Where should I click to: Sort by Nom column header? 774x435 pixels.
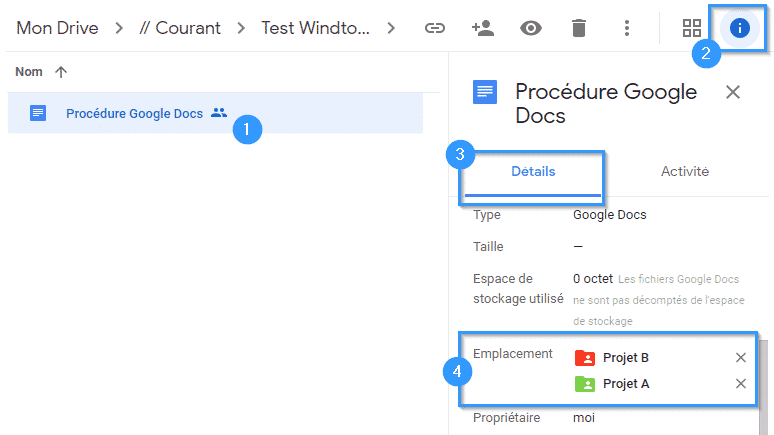29,72
